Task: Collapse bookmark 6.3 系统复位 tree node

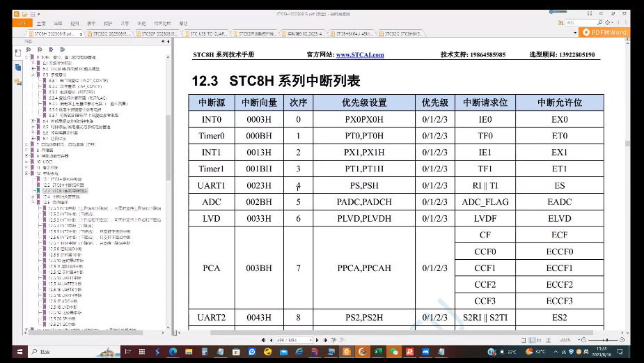Action: coord(33,75)
